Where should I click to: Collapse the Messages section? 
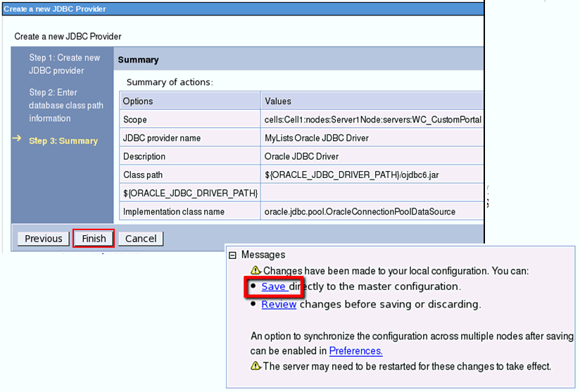tap(233, 255)
